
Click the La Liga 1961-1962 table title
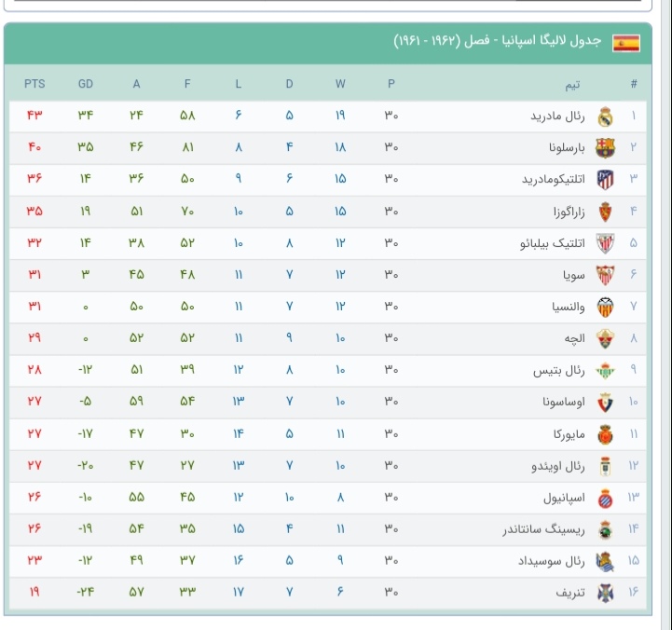498,41
